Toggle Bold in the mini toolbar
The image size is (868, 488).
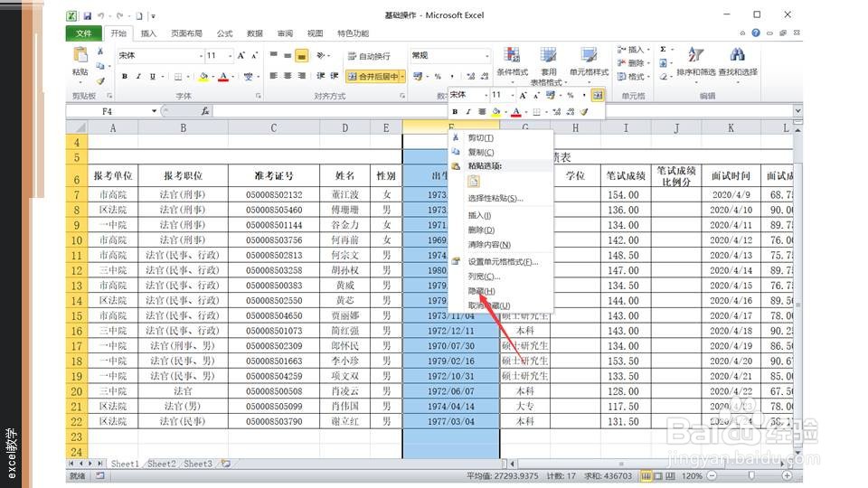pyautogui.click(x=455, y=112)
